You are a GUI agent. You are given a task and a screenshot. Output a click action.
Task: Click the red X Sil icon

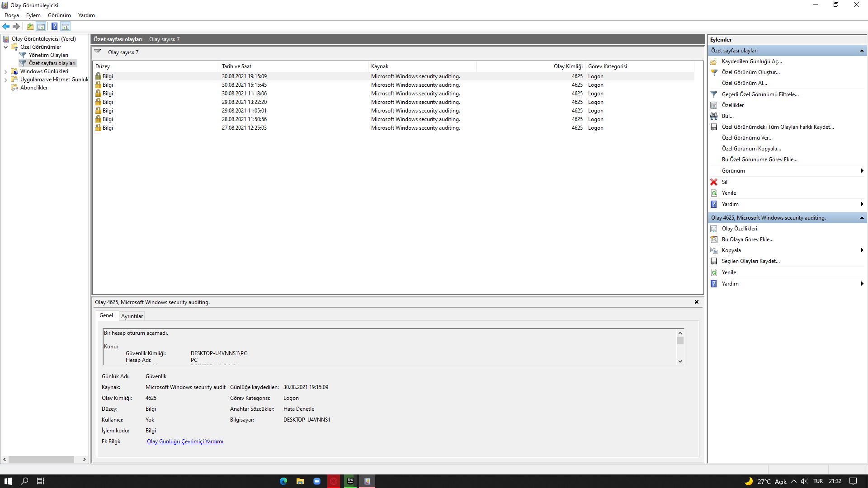714,182
